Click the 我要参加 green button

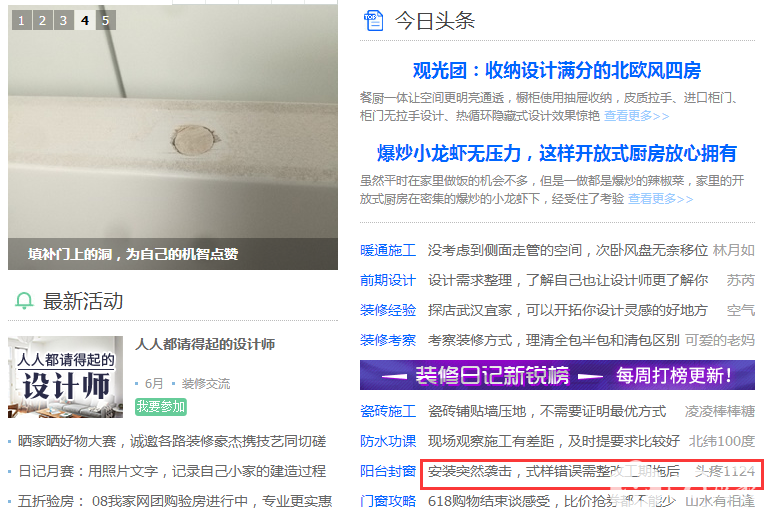coord(161,406)
